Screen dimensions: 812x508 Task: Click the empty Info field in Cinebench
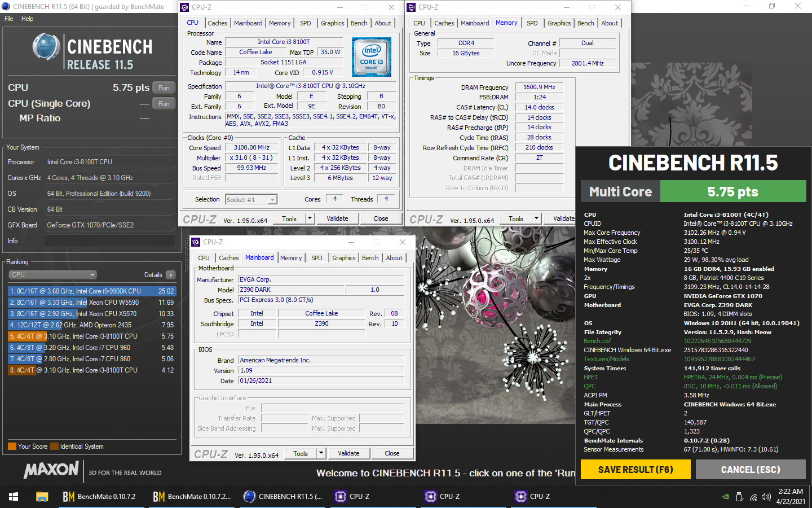[x=109, y=241]
